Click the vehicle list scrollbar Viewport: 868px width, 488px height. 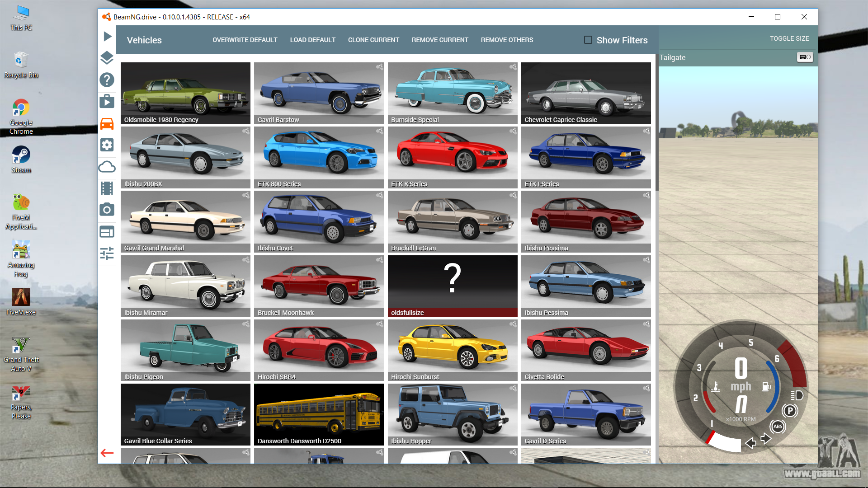click(656, 123)
